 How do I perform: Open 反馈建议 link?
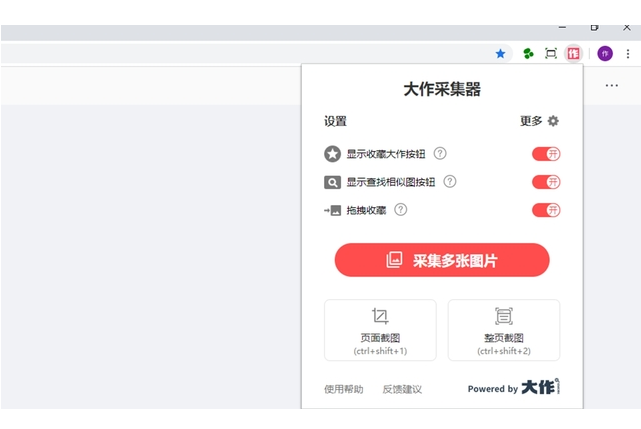[x=402, y=389]
